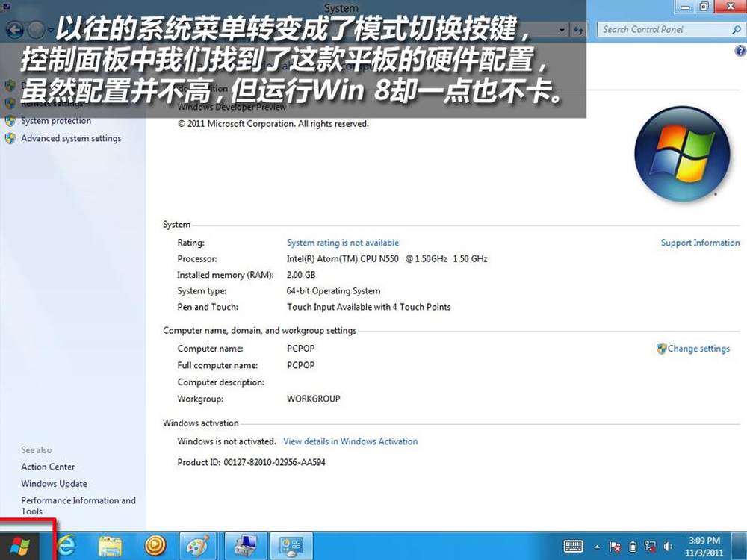Screen dimensions: 747x560
Task: Open System protection settings
Action: click(56, 121)
